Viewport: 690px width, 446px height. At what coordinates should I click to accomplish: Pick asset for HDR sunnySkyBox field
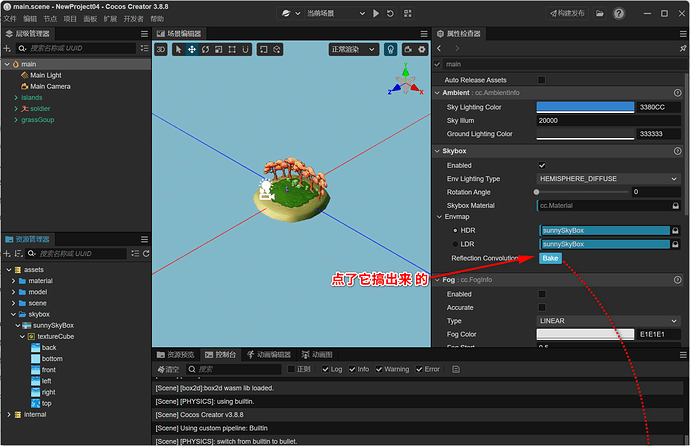pyautogui.click(x=675, y=230)
